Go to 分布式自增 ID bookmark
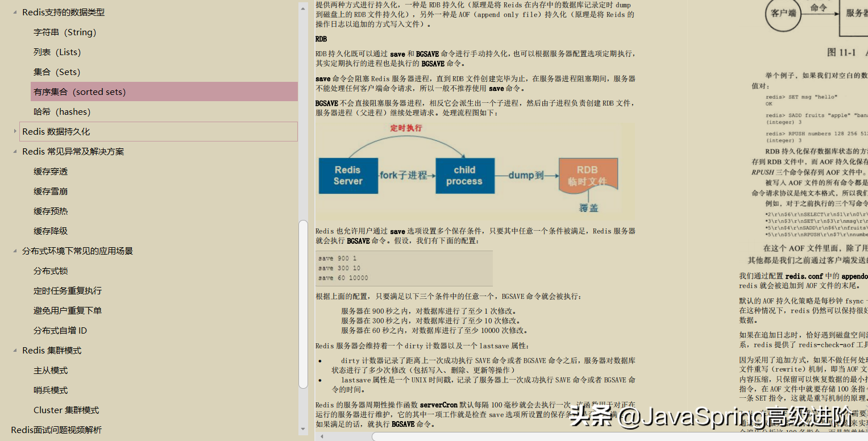Screen dimensions: 868x441 (60, 331)
